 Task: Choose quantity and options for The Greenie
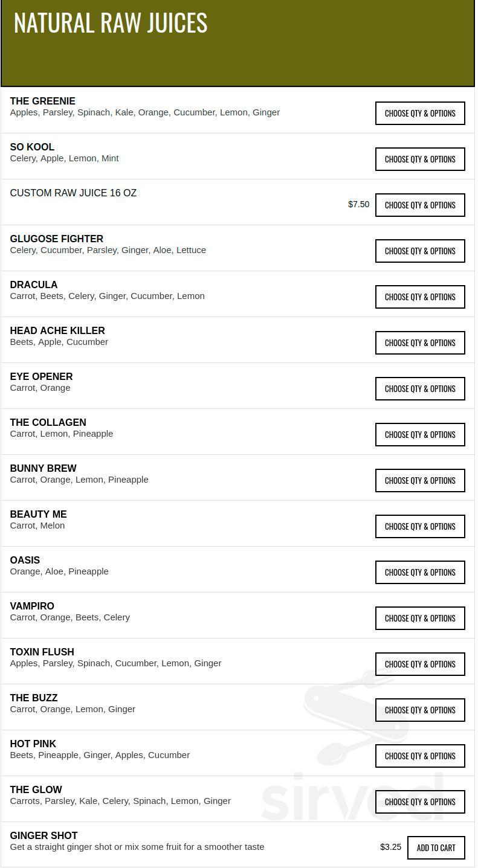(420, 114)
